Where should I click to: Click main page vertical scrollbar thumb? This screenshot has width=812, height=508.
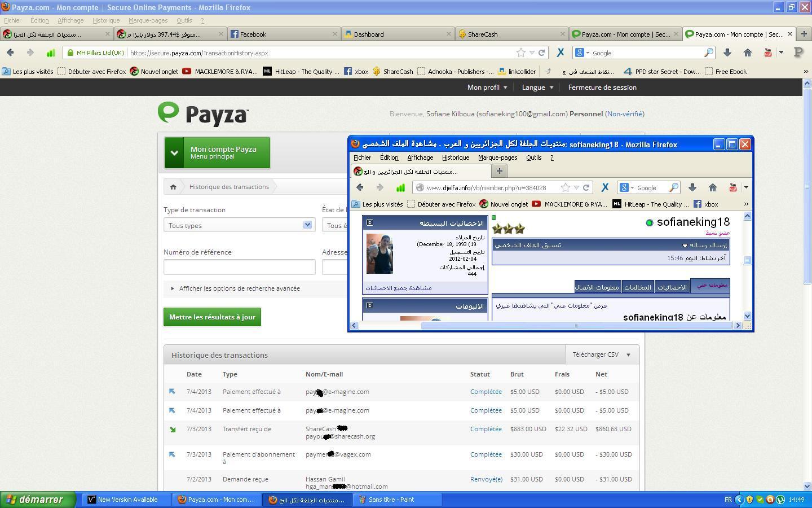click(x=806, y=186)
